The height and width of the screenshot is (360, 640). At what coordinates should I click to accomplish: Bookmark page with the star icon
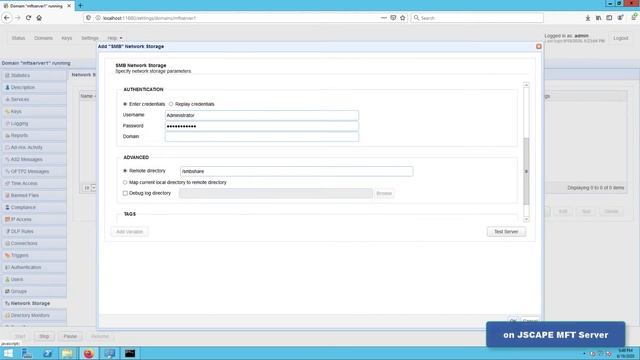(x=403, y=18)
